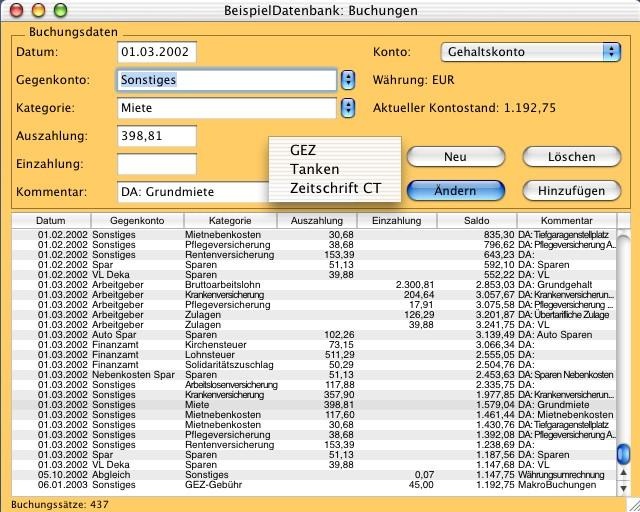Click the comment Währungsumrechnung
This screenshot has height=512, width=640.
[x=561, y=475]
